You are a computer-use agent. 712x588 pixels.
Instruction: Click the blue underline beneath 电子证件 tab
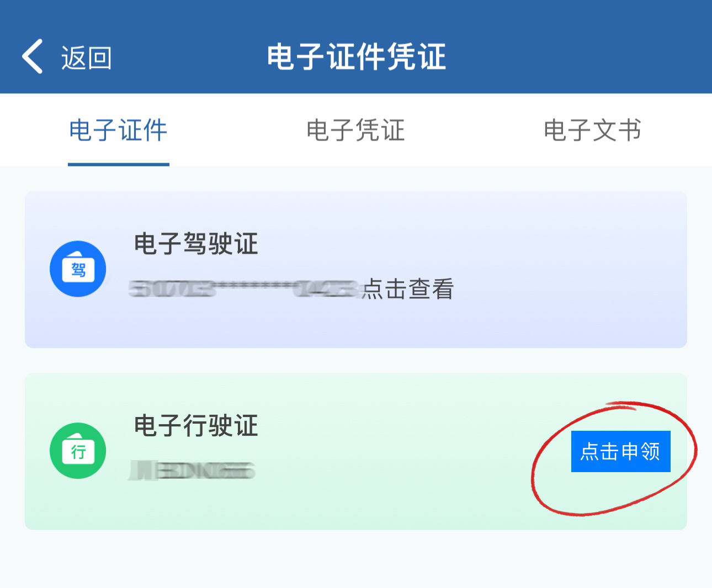(x=118, y=164)
